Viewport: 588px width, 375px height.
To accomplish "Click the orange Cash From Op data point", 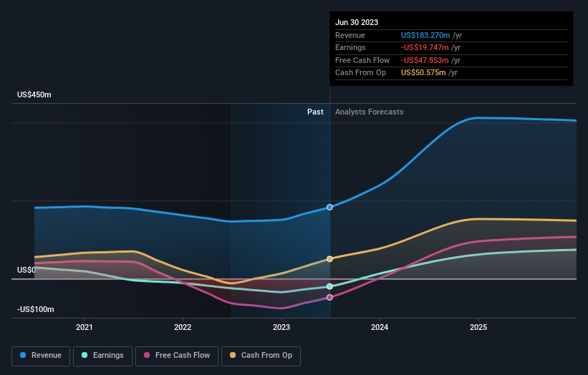I will click(329, 259).
